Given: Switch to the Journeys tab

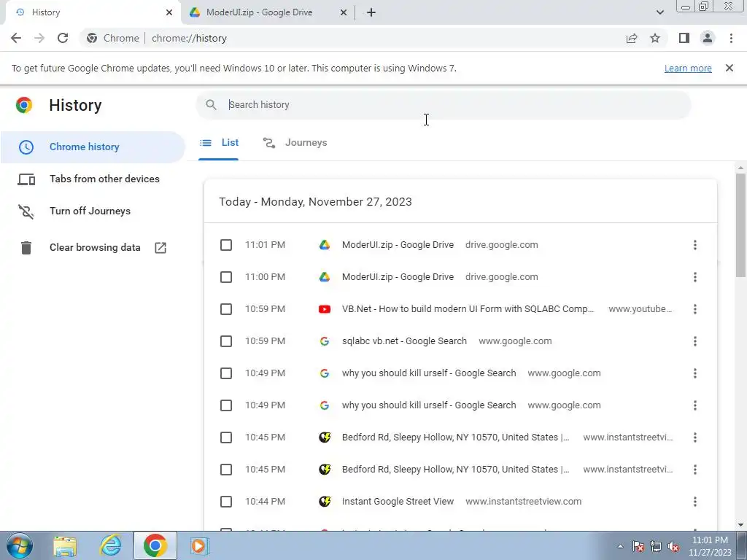Looking at the screenshot, I should (x=295, y=143).
